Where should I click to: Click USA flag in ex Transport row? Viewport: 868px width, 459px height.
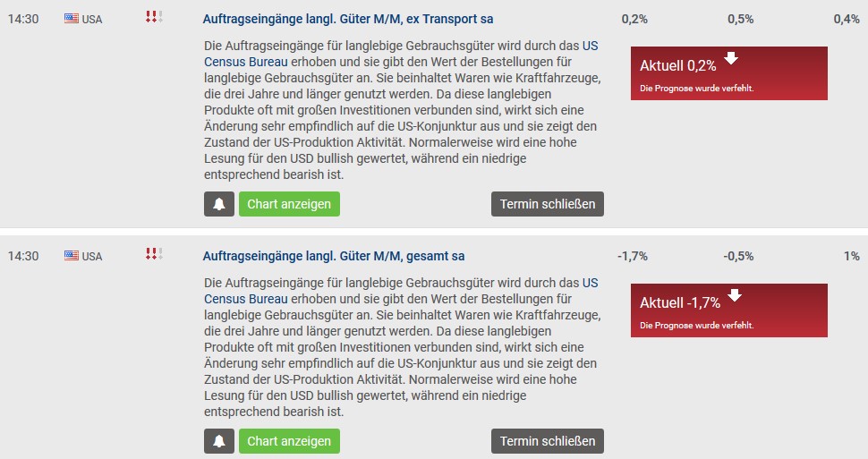72,19
